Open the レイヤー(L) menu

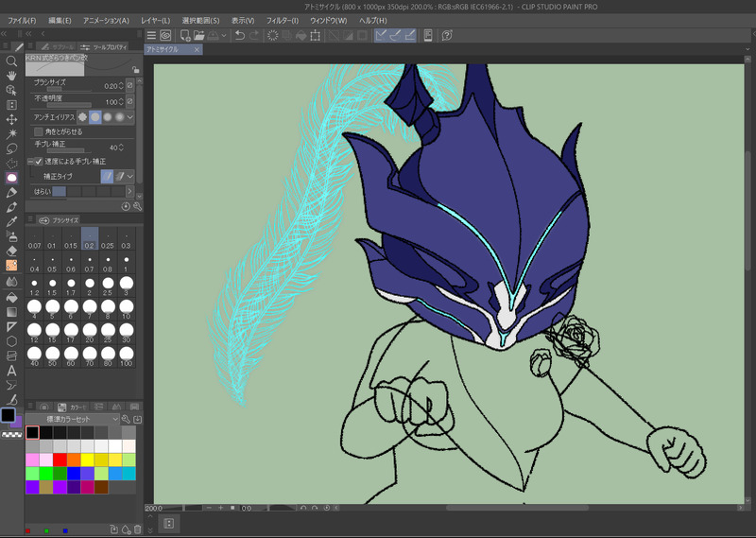pos(156,20)
